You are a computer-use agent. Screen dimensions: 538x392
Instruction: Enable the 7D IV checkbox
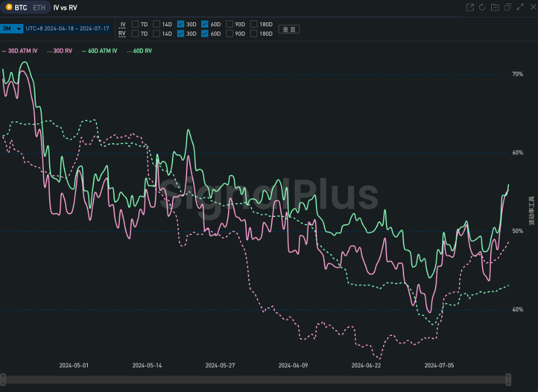pyautogui.click(x=136, y=24)
